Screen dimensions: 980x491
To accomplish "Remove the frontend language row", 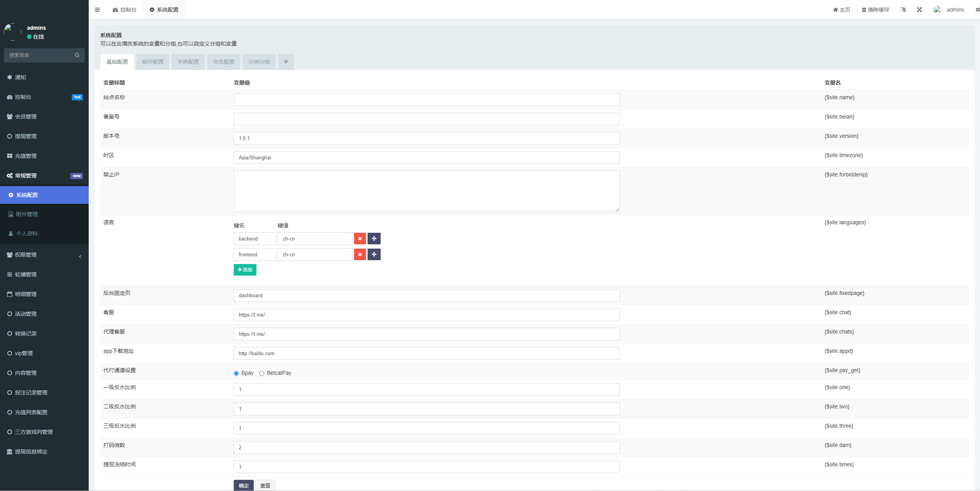I will [360, 254].
